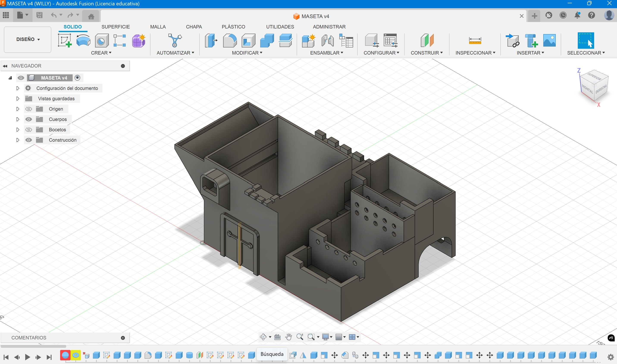
Task: Click the ViewCube FRONTAL face
Action: [587, 89]
